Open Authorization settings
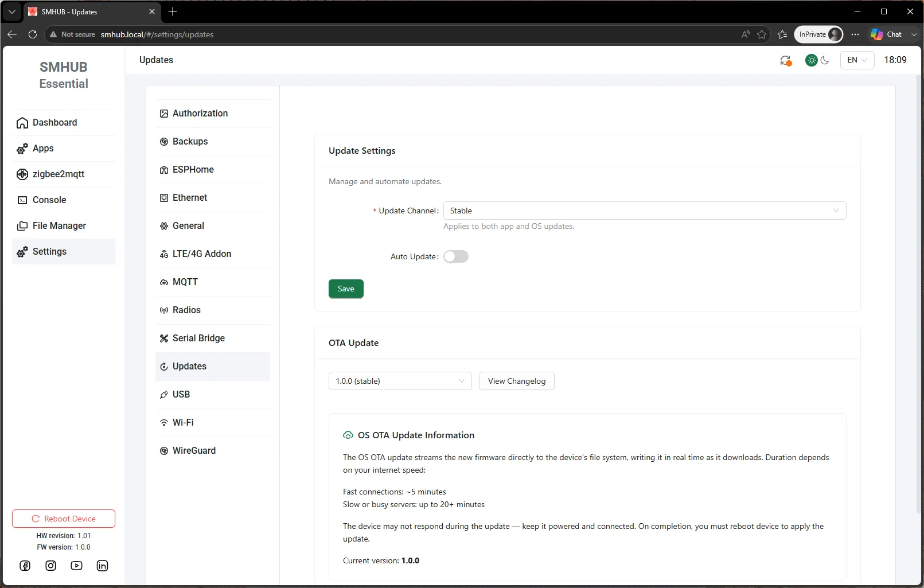Viewport: 924px width, 588px height. tap(213, 114)
